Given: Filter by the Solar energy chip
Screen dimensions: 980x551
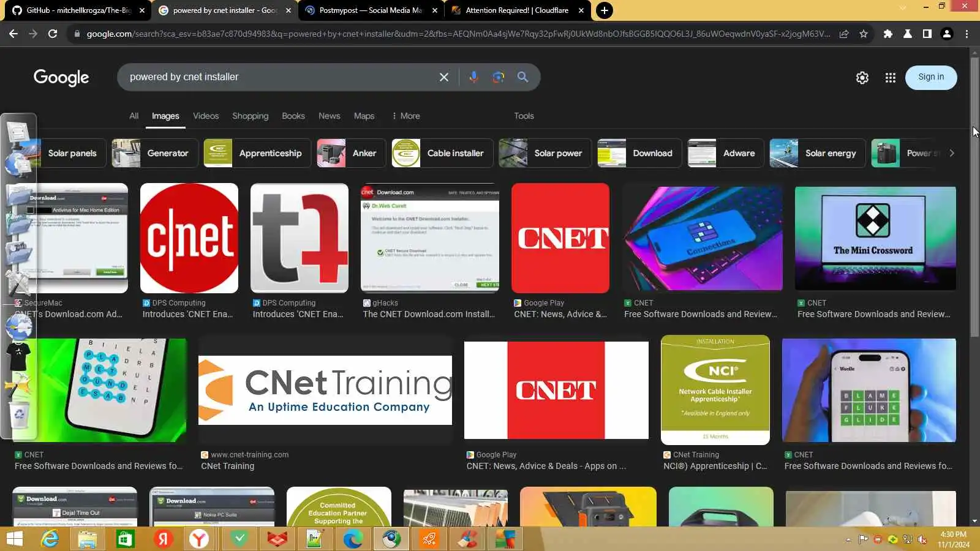Looking at the screenshot, I should 818,153.
